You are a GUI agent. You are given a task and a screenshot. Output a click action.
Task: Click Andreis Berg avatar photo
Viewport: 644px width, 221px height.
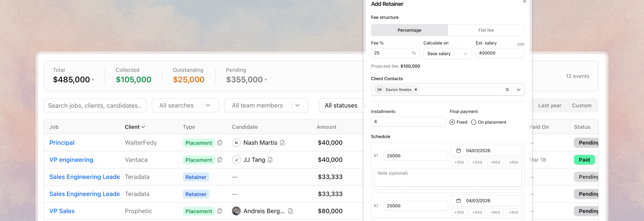(x=236, y=211)
